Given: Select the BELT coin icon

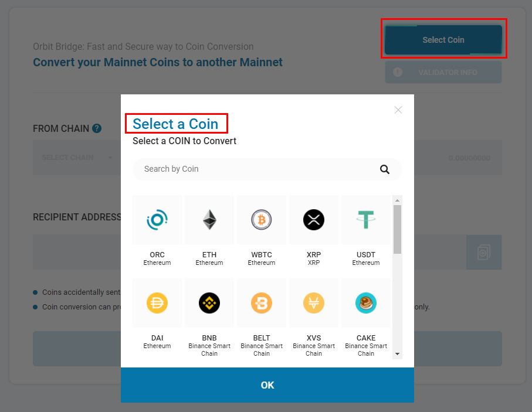Looking at the screenshot, I should (262, 303).
